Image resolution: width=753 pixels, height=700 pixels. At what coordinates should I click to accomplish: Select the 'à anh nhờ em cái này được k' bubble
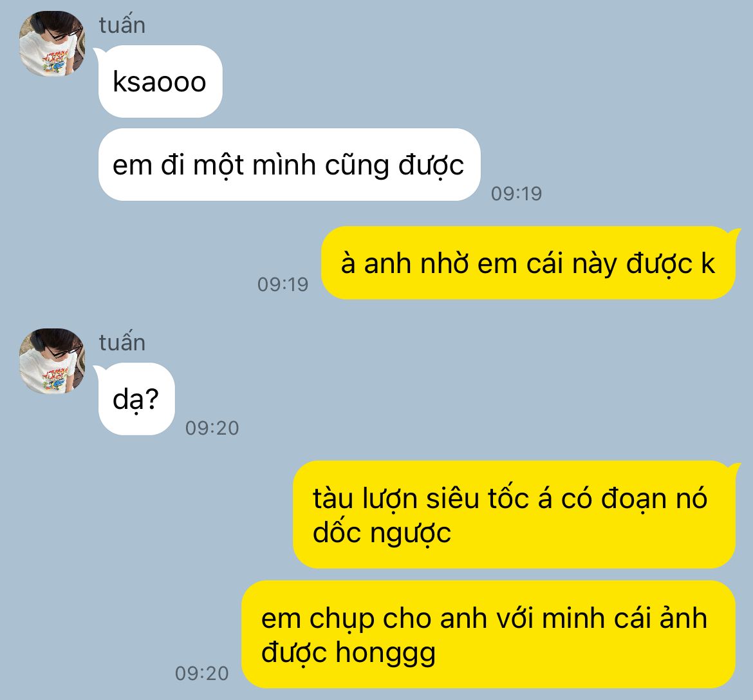click(528, 263)
